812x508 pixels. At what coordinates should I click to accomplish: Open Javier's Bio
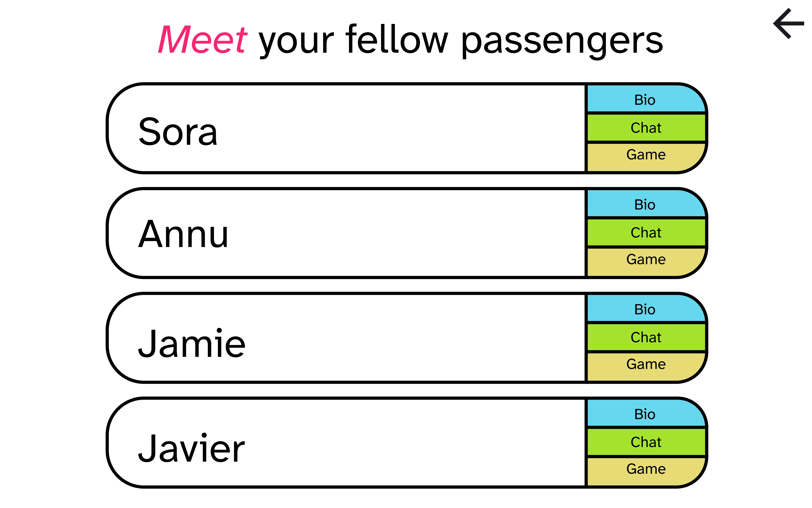[x=645, y=414]
